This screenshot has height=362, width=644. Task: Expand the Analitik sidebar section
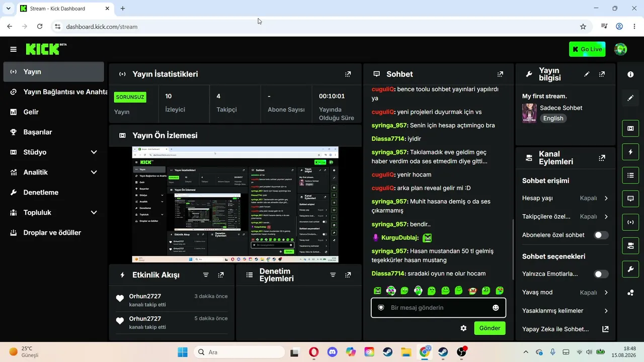[94, 172]
